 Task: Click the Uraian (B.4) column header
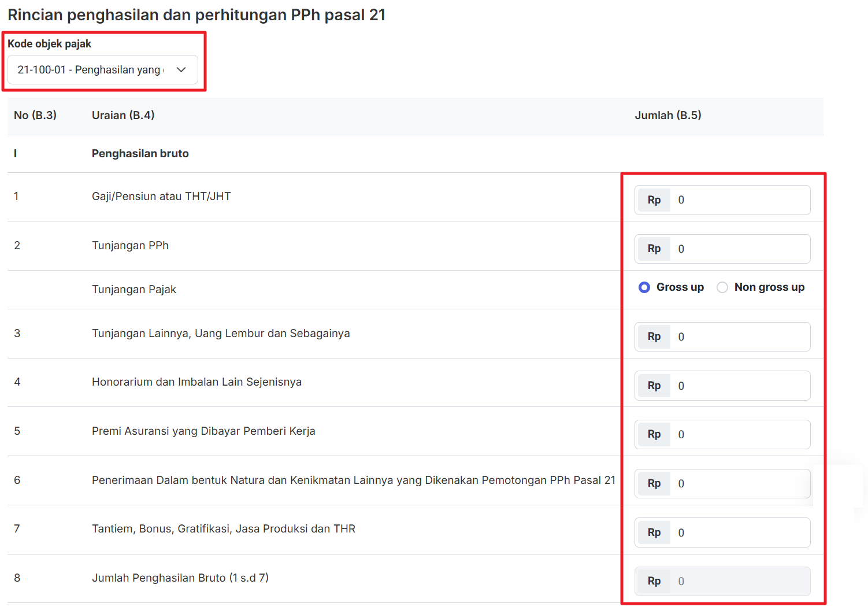(123, 116)
